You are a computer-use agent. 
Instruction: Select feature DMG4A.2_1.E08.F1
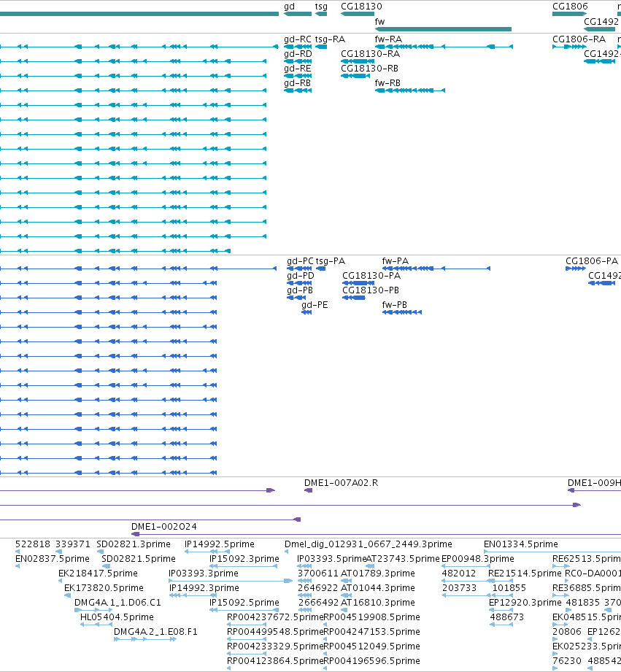155,632
